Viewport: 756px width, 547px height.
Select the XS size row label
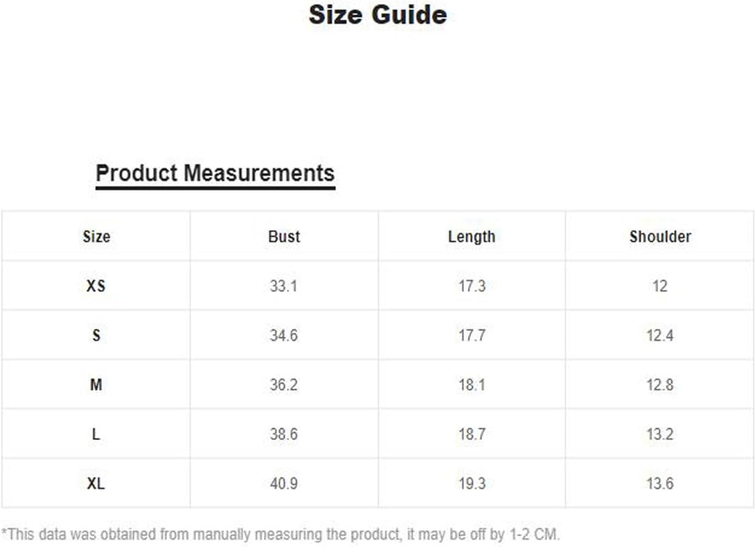point(96,286)
